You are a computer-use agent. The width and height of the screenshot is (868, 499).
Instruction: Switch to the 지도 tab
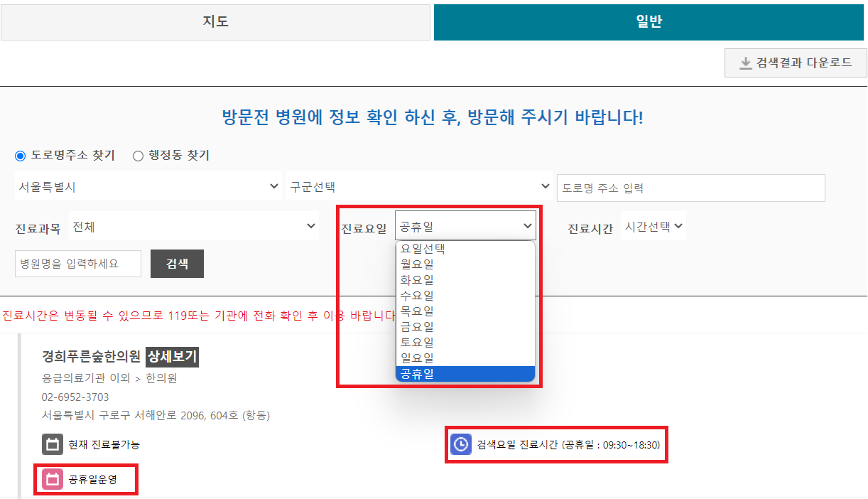[x=216, y=22]
